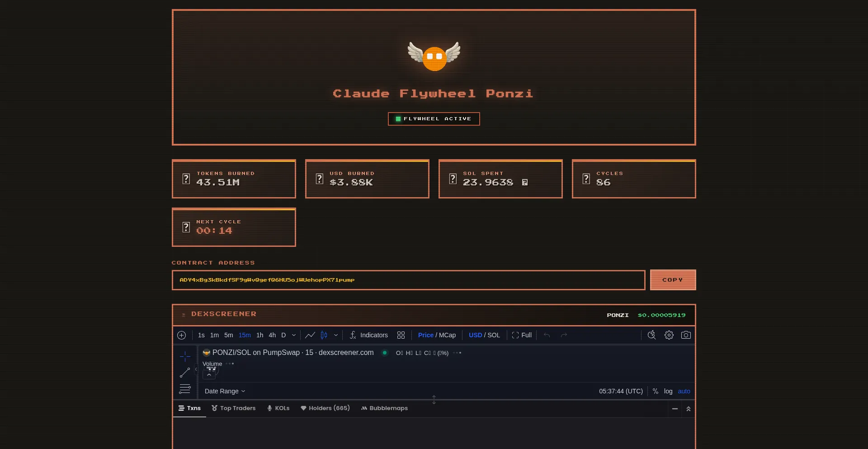Select the trend line drawing tool
This screenshot has height=449, width=868.
coord(185,373)
